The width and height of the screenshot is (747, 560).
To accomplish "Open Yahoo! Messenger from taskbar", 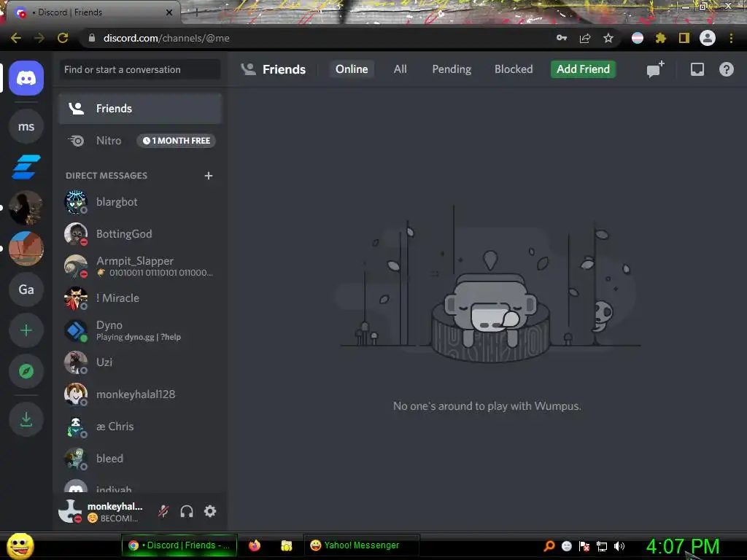I will (361, 545).
